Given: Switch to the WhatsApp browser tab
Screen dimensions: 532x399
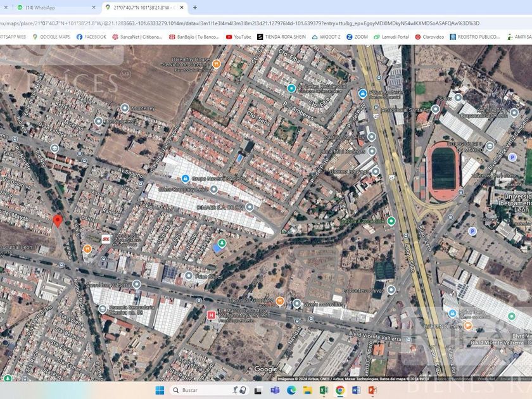Looking at the screenshot, I should [x=54, y=8].
